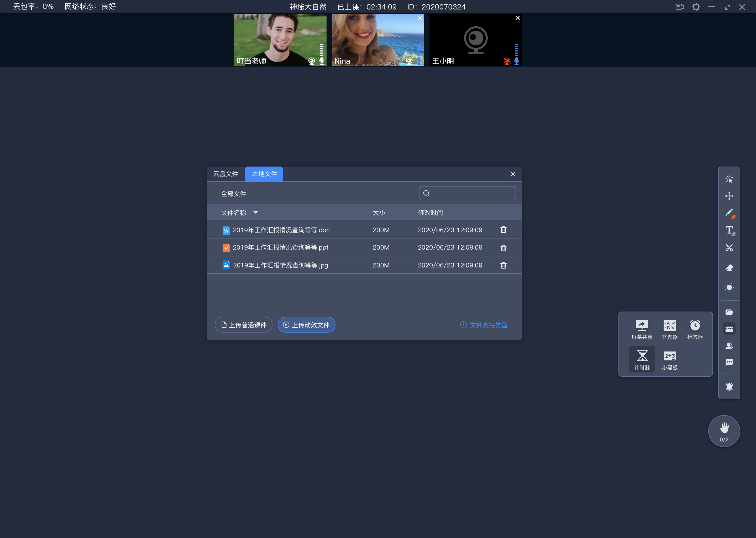Toggle Nina's camera visibility
The height and width of the screenshot is (538, 756).
[410, 61]
